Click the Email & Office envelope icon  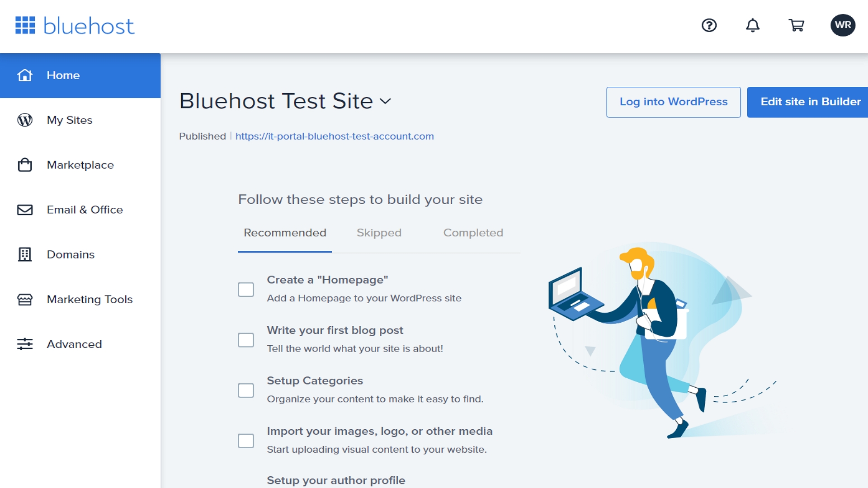click(x=24, y=209)
